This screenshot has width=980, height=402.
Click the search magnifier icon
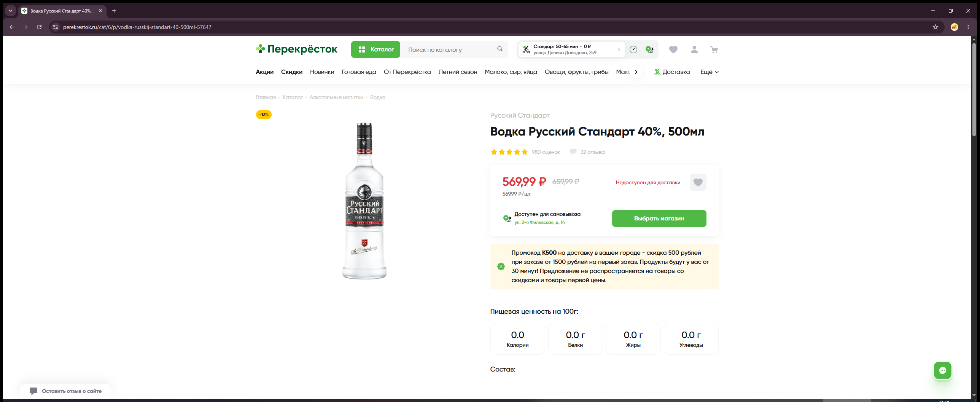(x=500, y=49)
